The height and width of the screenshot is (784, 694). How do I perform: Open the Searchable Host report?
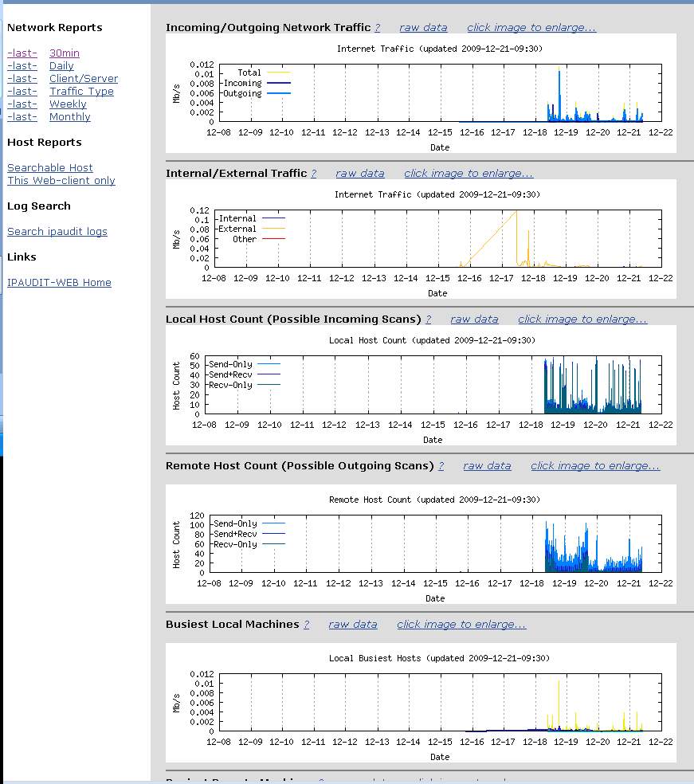pos(50,168)
